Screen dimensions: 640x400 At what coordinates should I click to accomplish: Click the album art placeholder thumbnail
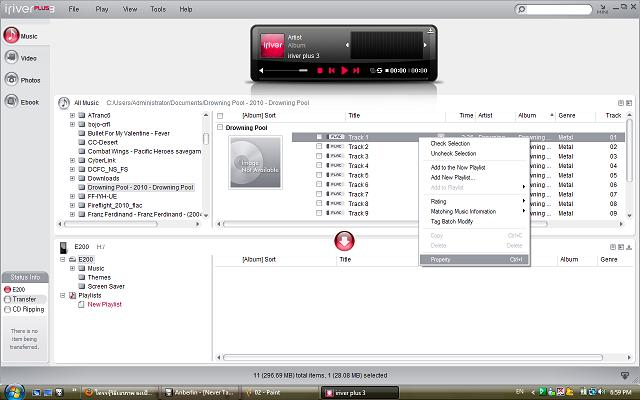click(256, 160)
